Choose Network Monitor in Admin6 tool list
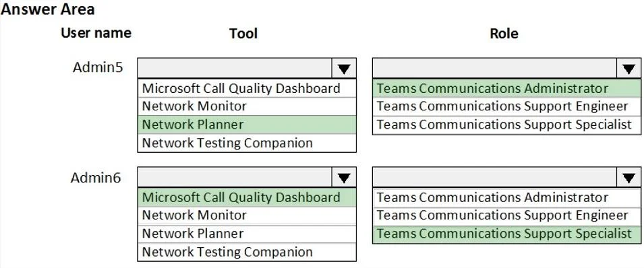 247,215
